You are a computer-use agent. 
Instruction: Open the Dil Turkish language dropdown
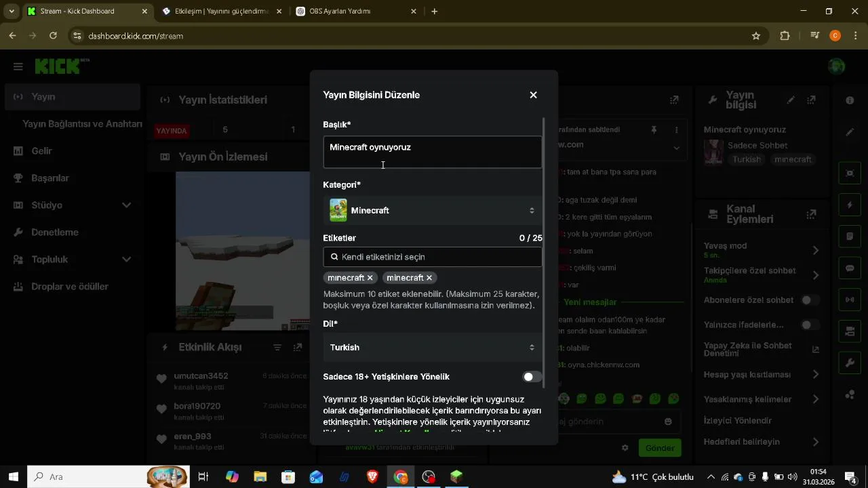432,348
